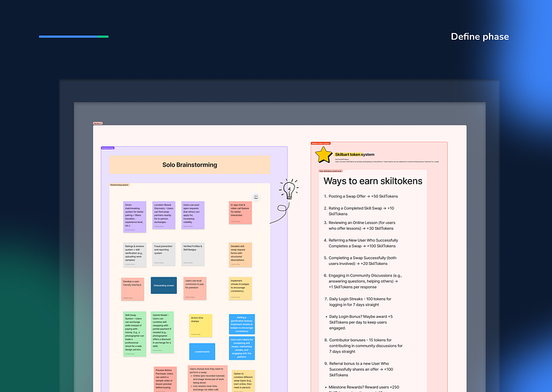Select the 'Location-Based Discovery' sticky note

click(x=164, y=215)
